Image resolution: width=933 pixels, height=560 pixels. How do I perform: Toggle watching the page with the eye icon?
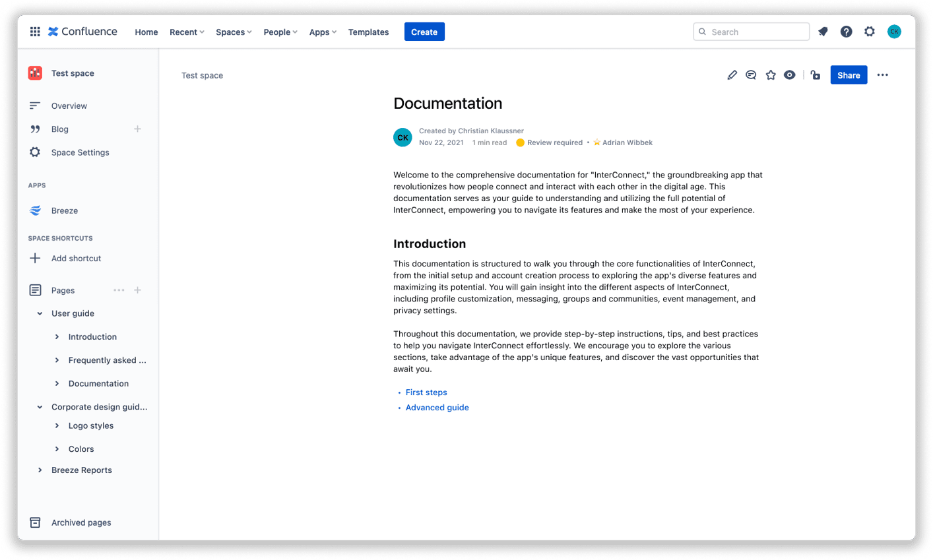(789, 75)
